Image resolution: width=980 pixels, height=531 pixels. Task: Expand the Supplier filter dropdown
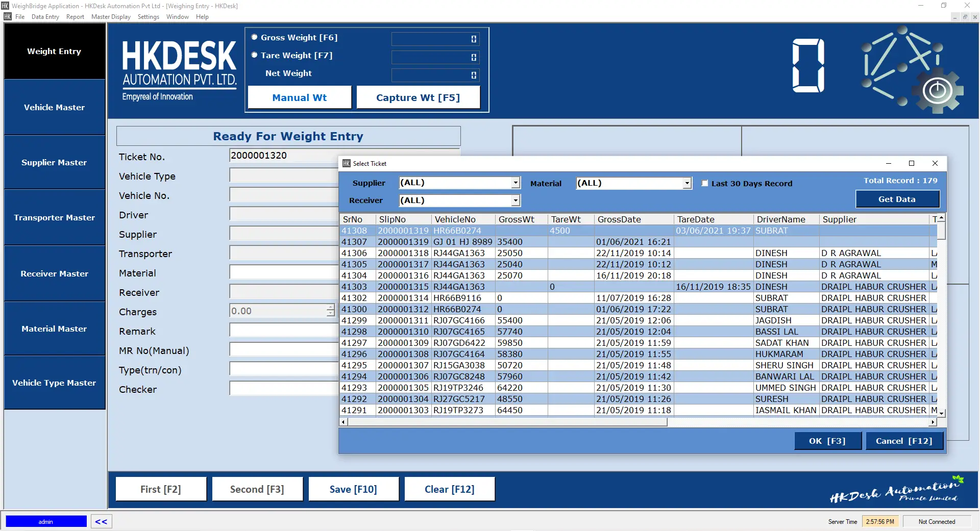point(516,183)
